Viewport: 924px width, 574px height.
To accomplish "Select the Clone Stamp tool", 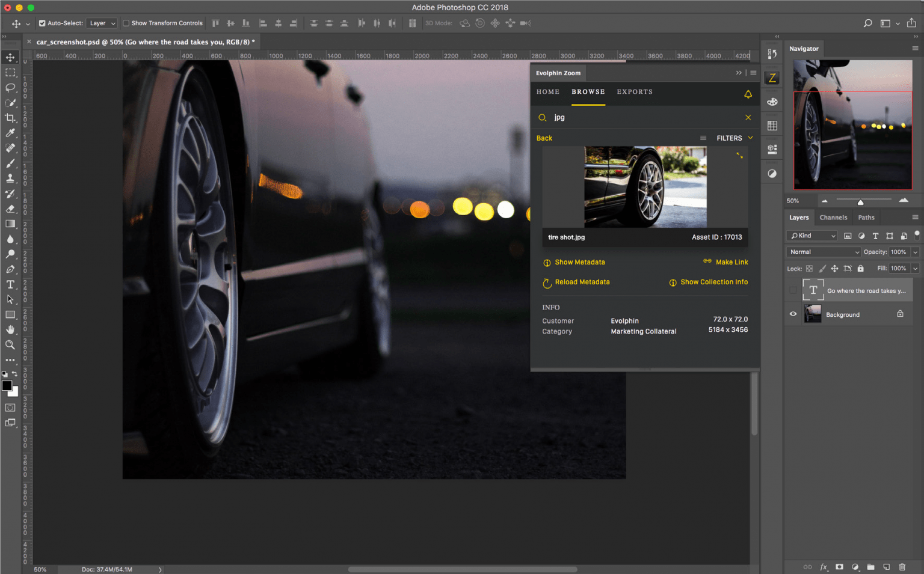I will [x=10, y=179].
